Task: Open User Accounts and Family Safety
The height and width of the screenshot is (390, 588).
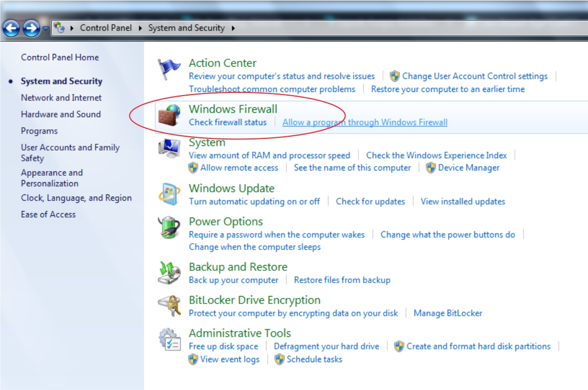Action: [x=70, y=153]
